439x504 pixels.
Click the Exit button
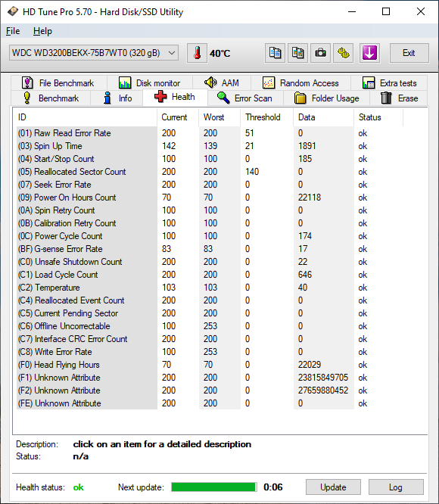[409, 53]
